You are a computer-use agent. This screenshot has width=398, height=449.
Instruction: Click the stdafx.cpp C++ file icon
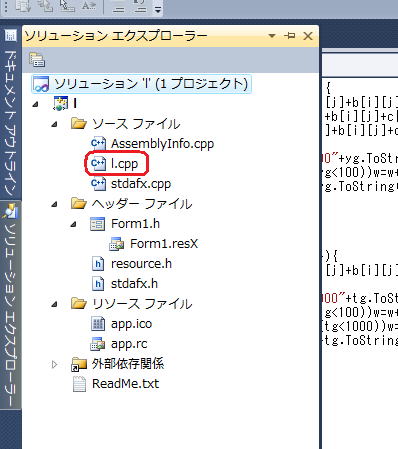[98, 184]
